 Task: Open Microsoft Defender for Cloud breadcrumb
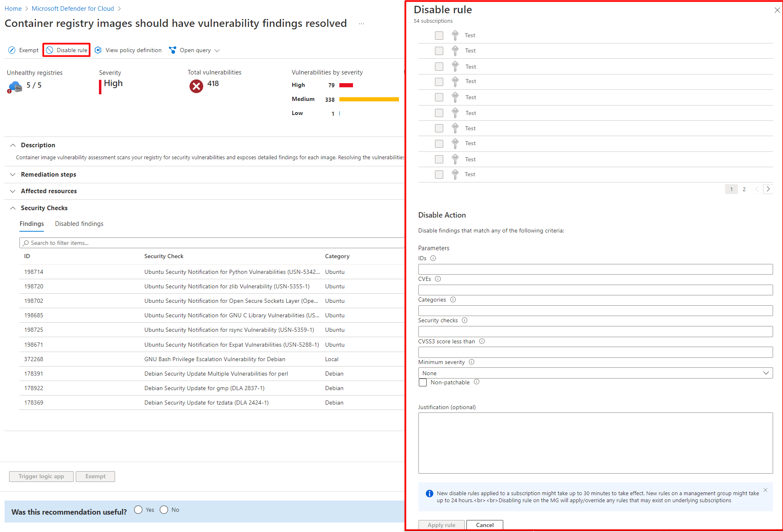pos(73,8)
